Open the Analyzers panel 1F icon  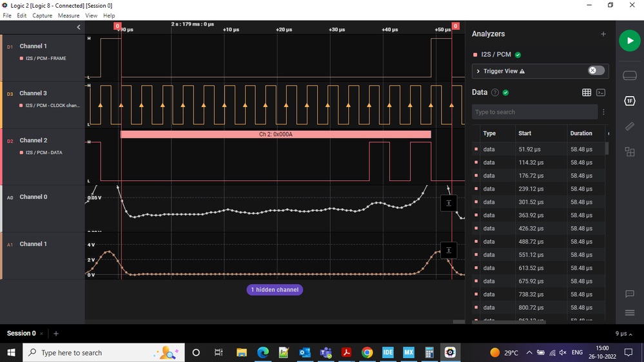tap(629, 101)
